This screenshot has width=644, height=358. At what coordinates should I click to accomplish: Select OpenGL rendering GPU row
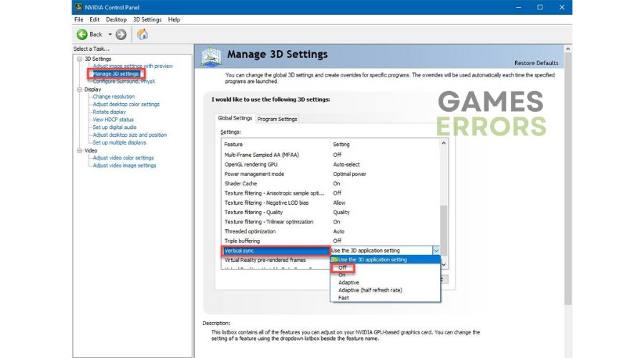[x=331, y=165]
